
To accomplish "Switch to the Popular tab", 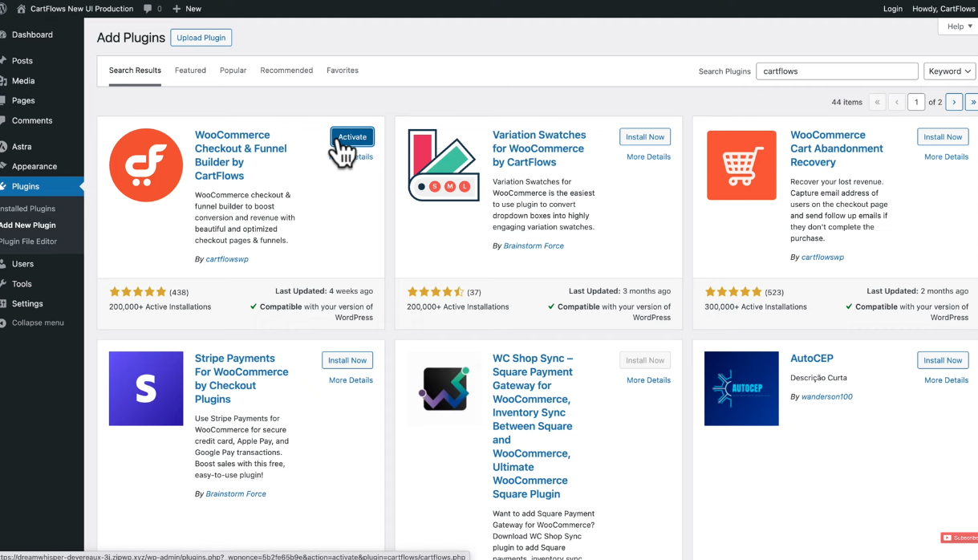I will click(x=233, y=71).
